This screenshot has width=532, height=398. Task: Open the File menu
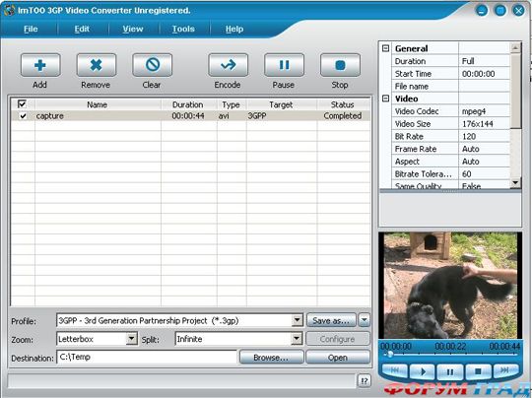(x=31, y=30)
